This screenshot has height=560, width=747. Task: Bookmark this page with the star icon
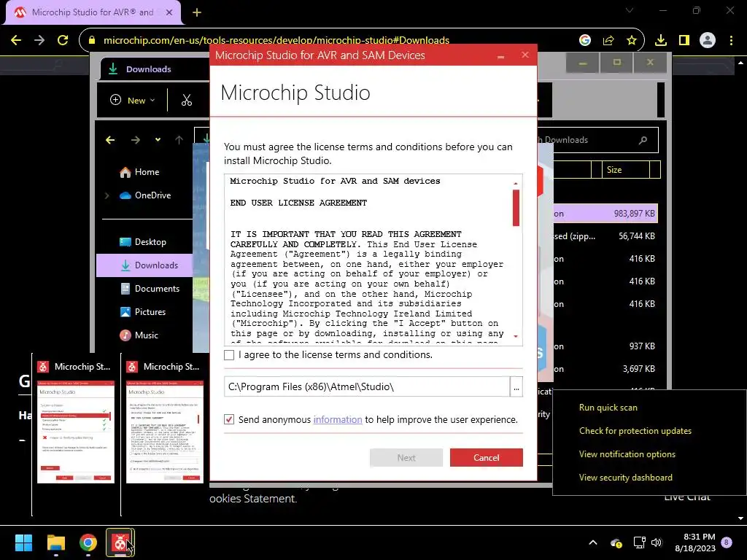tap(632, 41)
